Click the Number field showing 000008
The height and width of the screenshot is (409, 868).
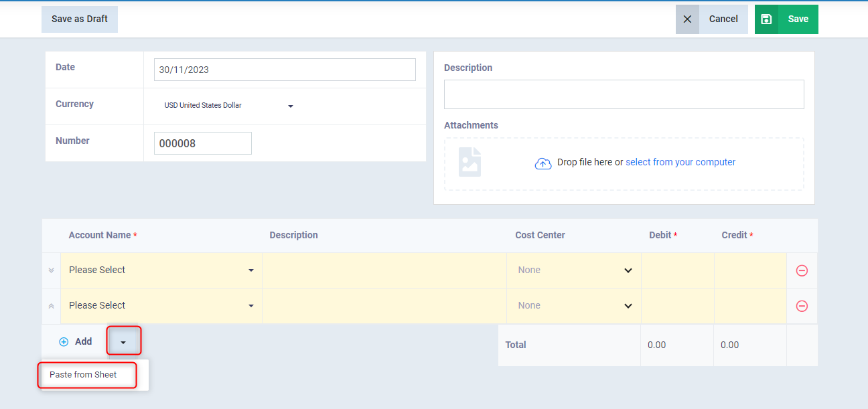point(203,143)
